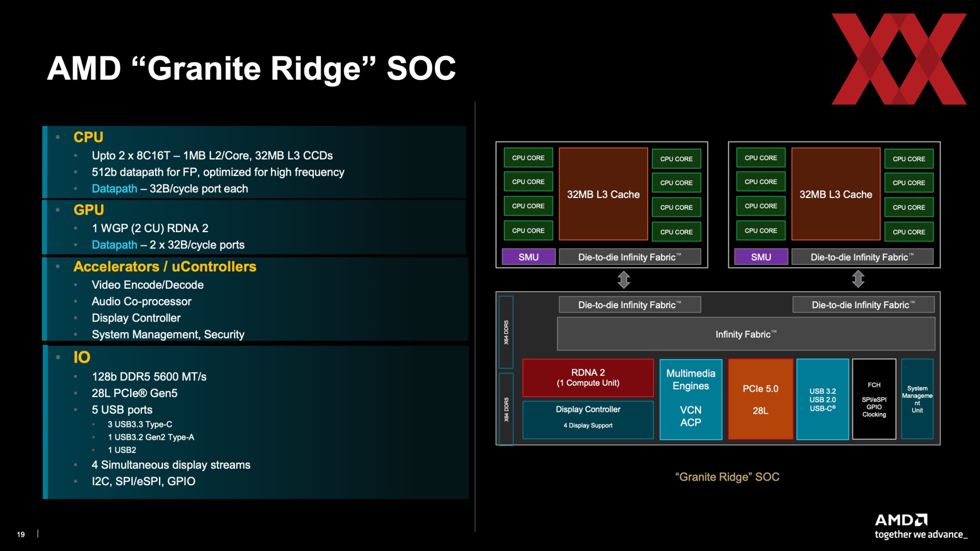Screen dimensions: 980x551
Task: Click the Accelerators / uControllers heading
Action: click(x=165, y=266)
